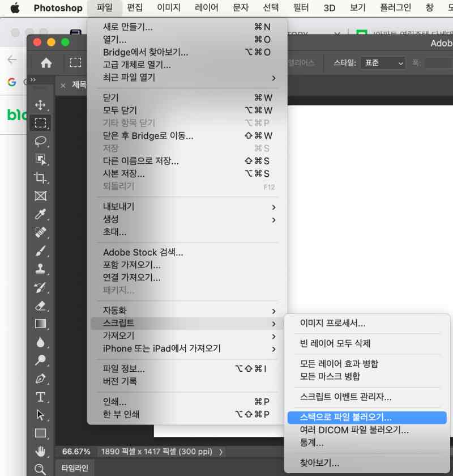Image resolution: width=453 pixels, height=476 pixels.
Task: Select 스택으로 파일 불러오기... in submenu
Action: [367, 418]
